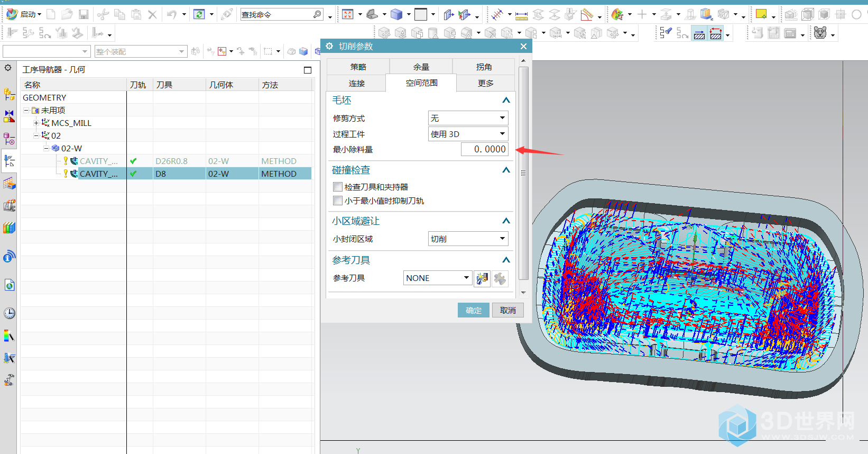Enable 小于最小值时抑制刀轨 checkbox
This screenshot has height=454, width=868.
[338, 201]
